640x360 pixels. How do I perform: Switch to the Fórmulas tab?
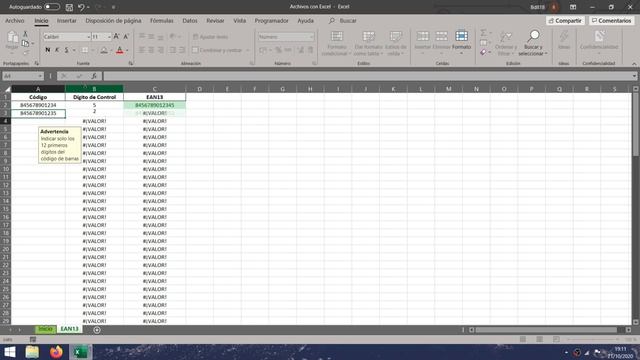coord(162,20)
